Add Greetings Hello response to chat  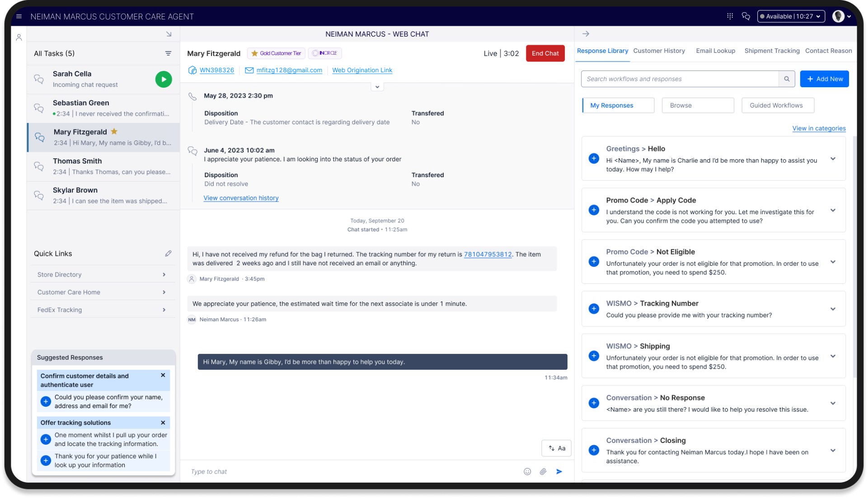(x=594, y=159)
